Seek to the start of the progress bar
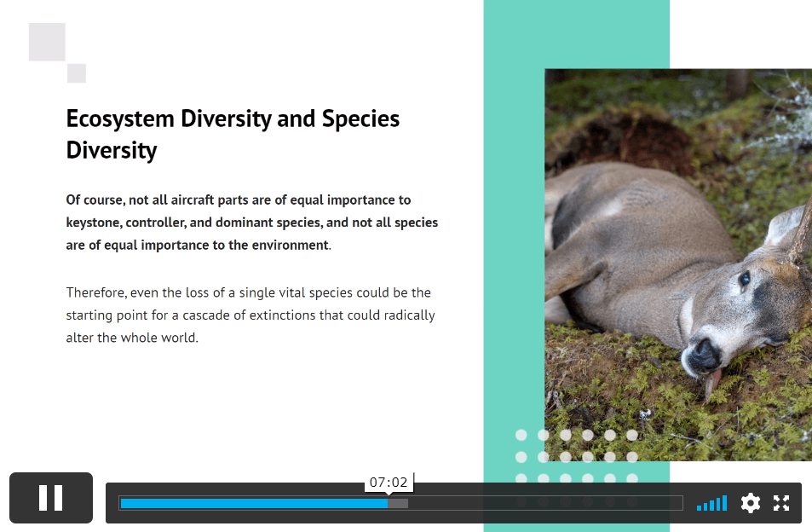This screenshot has width=812, height=532. tap(122, 503)
